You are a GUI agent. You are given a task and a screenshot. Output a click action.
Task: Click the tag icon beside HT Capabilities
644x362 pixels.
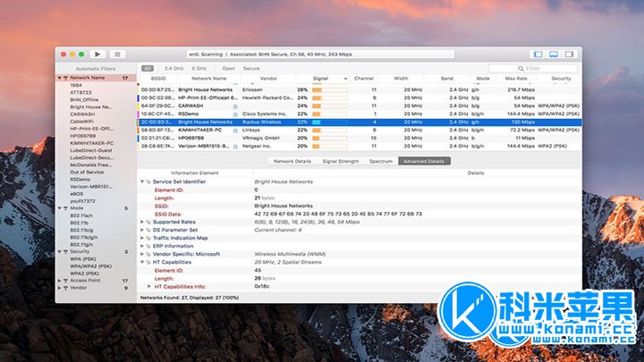pyautogui.click(x=148, y=262)
